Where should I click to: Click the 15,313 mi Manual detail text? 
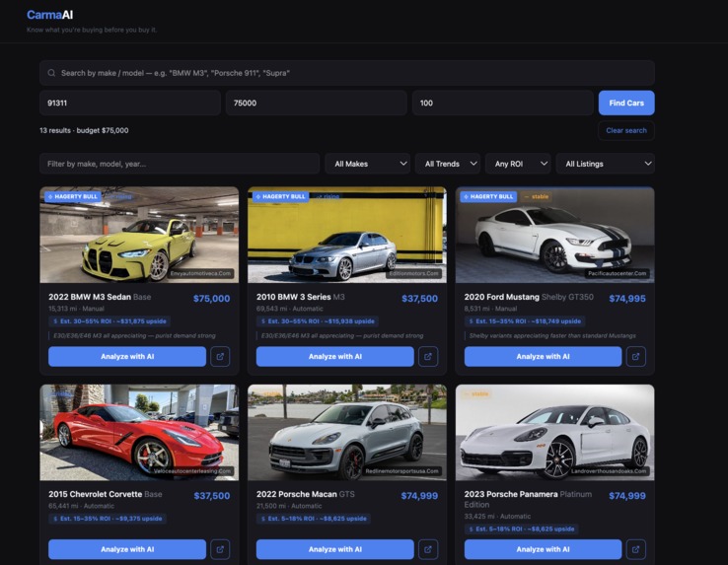tap(76, 309)
